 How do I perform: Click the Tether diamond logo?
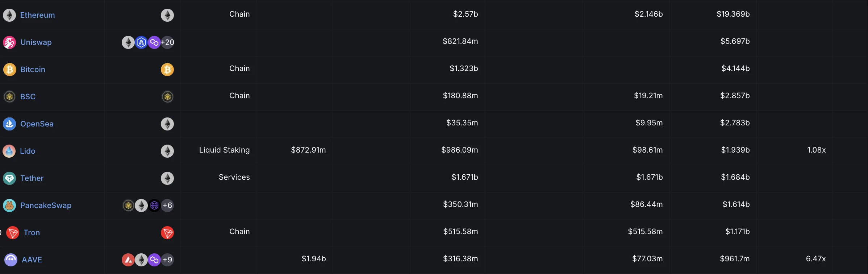tap(9, 178)
